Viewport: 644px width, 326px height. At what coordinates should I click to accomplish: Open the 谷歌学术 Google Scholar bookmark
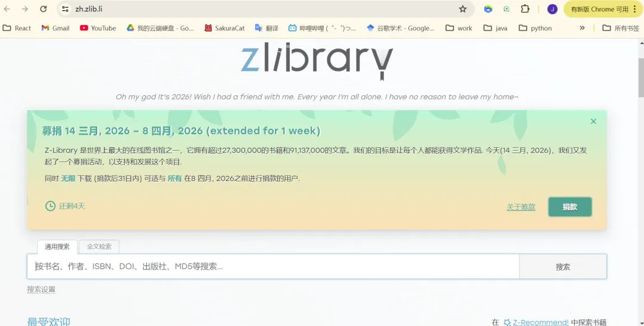[x=401, y=28]
